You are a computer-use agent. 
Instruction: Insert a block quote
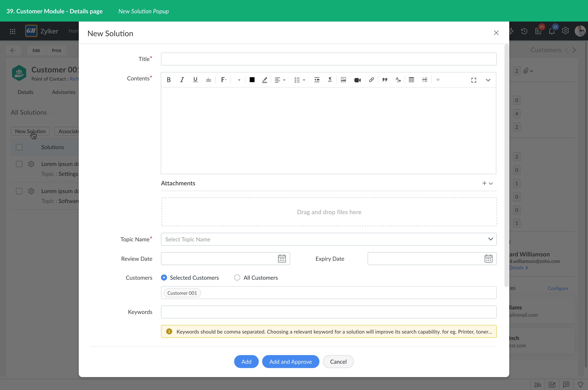pos(385,80)
